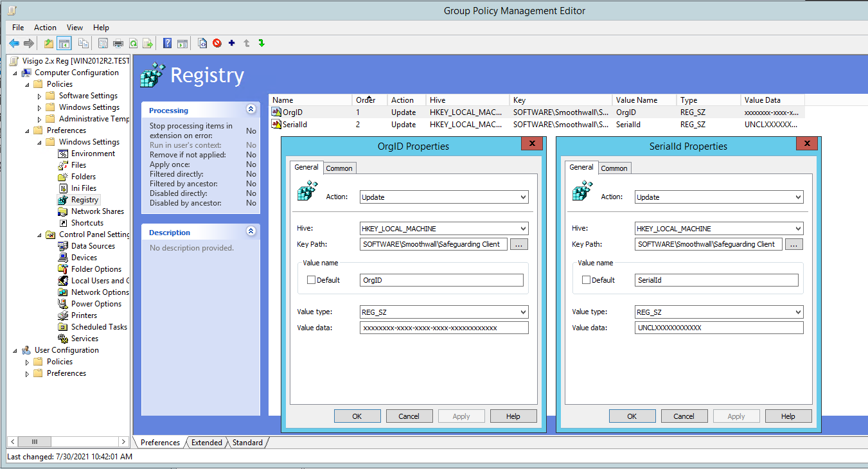868x469 pixels.
Task: Click the OrgID Value data field
Action: (x=443, y=328)
